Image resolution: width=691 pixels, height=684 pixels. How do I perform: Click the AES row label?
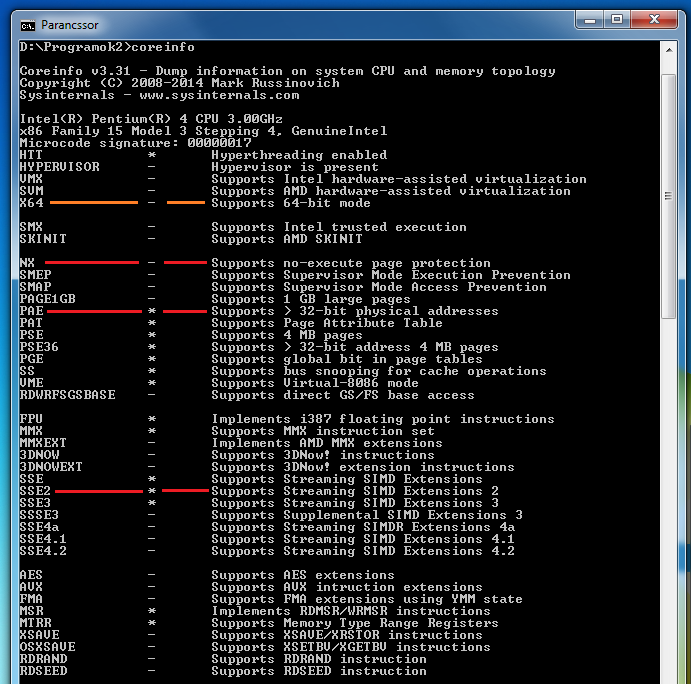[x=31, y=575]
